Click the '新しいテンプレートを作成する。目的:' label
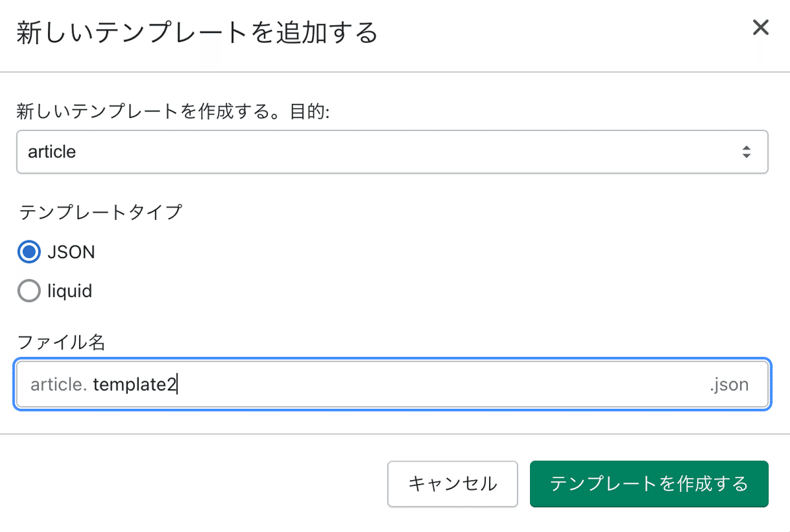 tap(172, 113)
